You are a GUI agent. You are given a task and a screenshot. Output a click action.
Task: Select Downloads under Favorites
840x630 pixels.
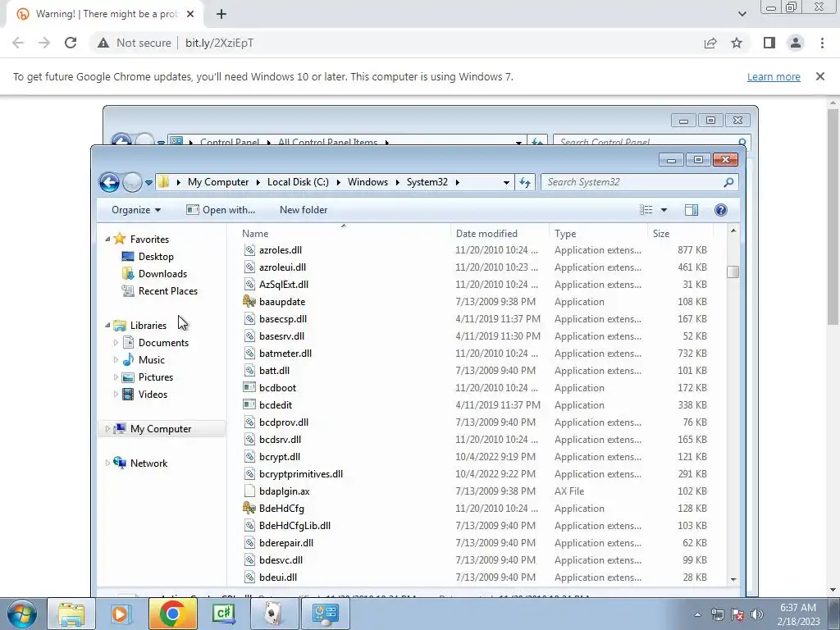163,274
